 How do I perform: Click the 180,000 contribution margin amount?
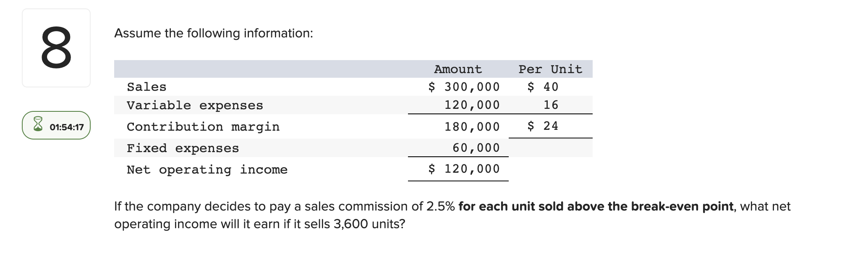[x=472, y=126]
